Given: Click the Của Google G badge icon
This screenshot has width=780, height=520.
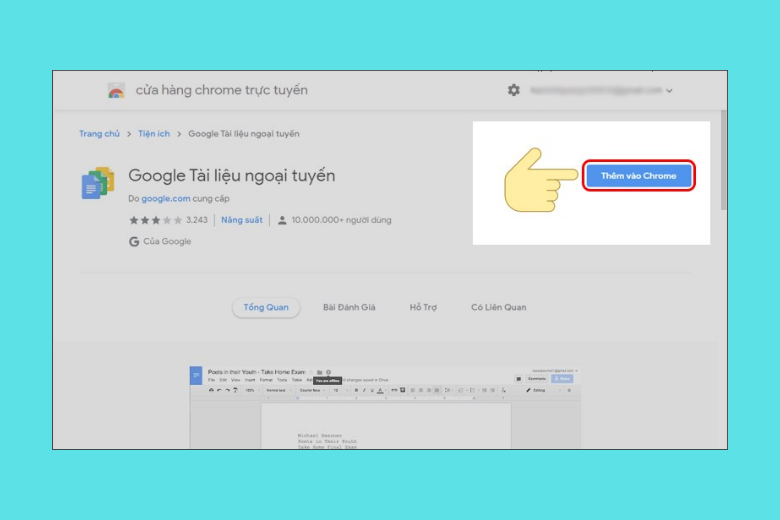Looking at the screenshot, I should pos(134,241).
